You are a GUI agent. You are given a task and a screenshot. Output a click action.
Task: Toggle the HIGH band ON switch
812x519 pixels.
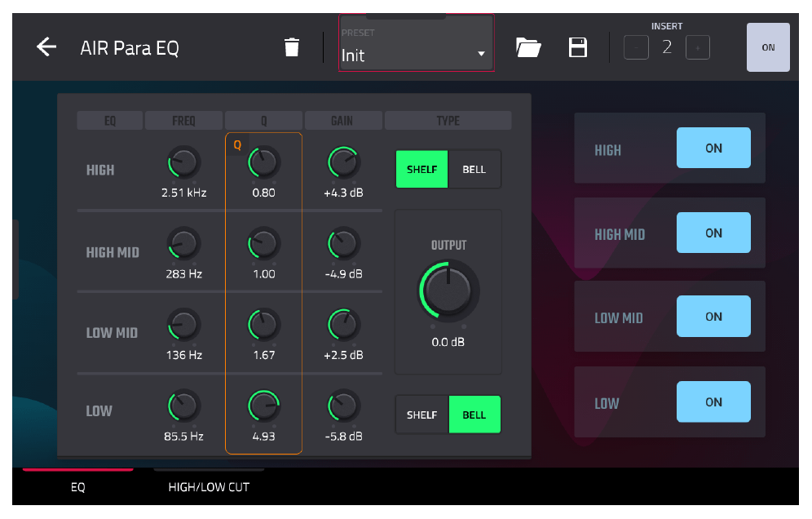[713, 148]
